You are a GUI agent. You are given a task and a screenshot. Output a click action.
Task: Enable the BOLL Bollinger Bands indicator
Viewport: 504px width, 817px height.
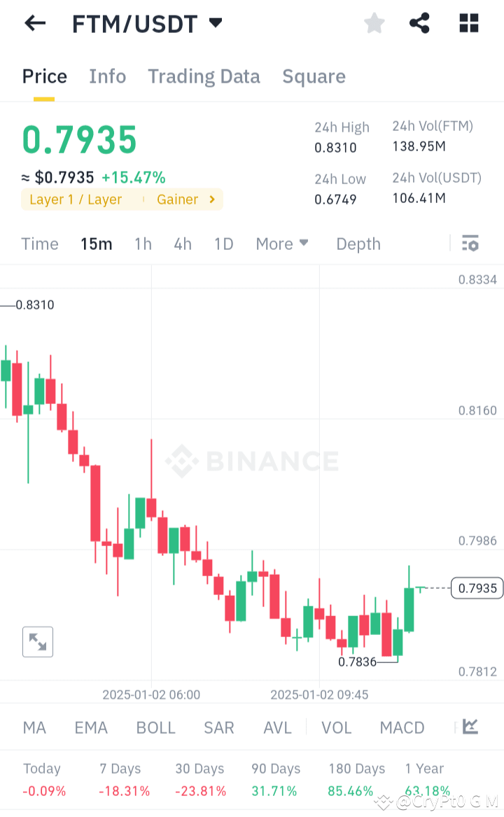(x=155, y=728)
